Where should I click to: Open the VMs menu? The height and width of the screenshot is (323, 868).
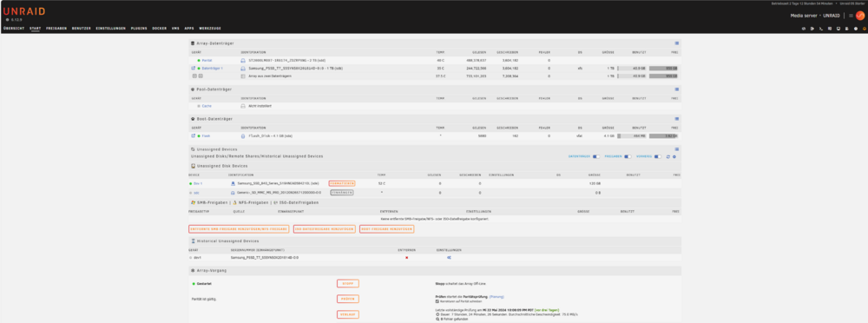coord(175,29)
